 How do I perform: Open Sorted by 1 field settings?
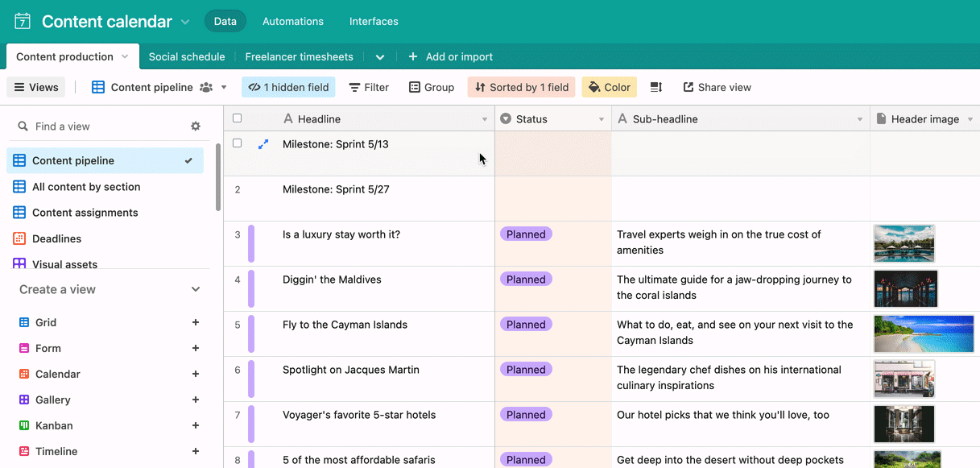click(x=521, y=87)
